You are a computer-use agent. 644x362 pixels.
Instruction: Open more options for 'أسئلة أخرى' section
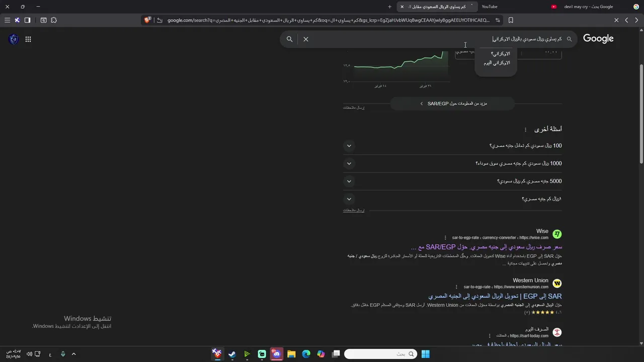pyautogui.click(x=525, y=130)
